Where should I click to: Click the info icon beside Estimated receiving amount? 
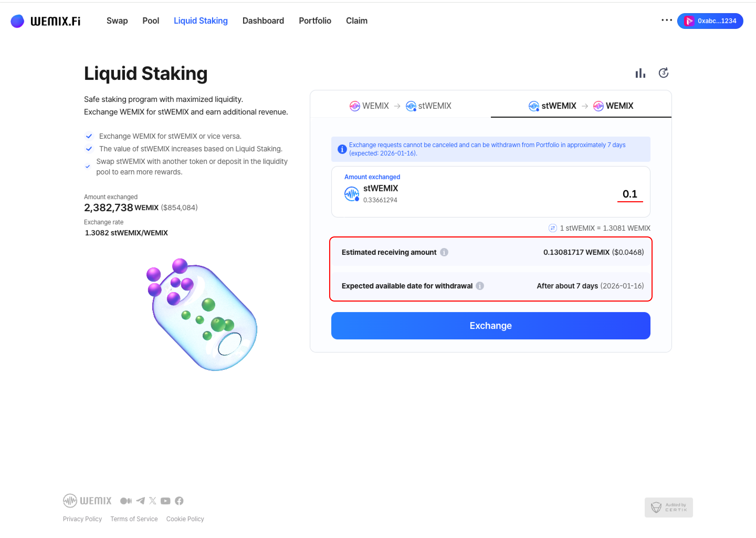(x=444, y=252)
